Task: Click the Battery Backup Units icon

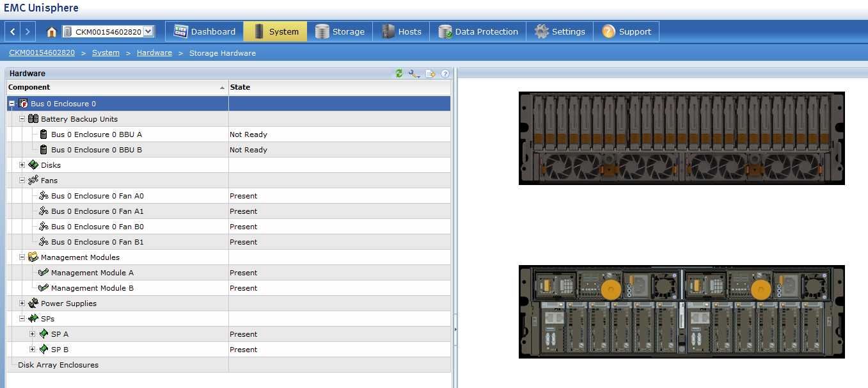Action: (33, 119)
